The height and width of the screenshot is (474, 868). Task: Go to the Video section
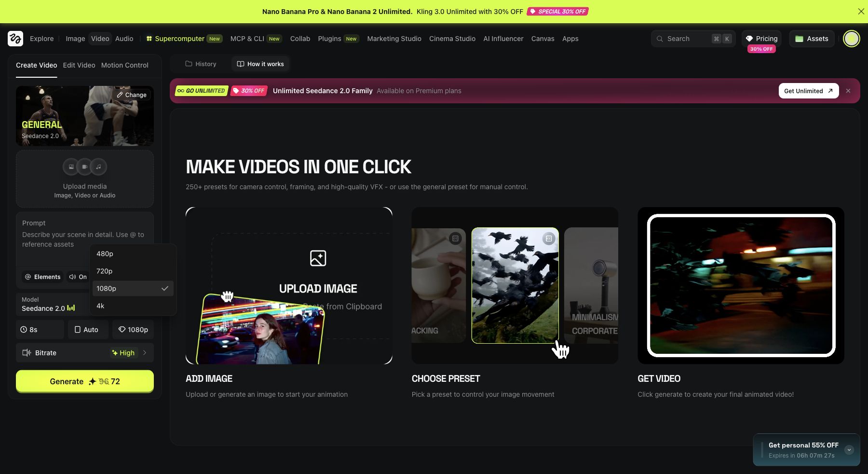point(100,39)
